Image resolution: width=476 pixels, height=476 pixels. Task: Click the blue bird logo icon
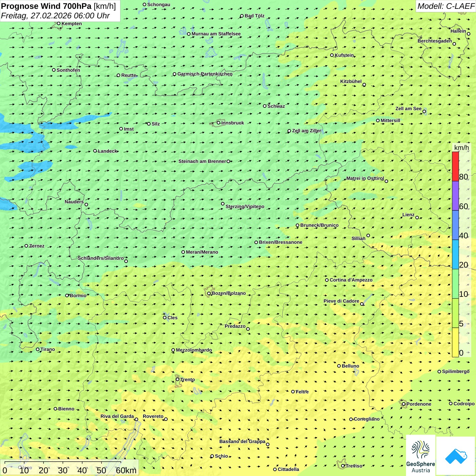456,456
